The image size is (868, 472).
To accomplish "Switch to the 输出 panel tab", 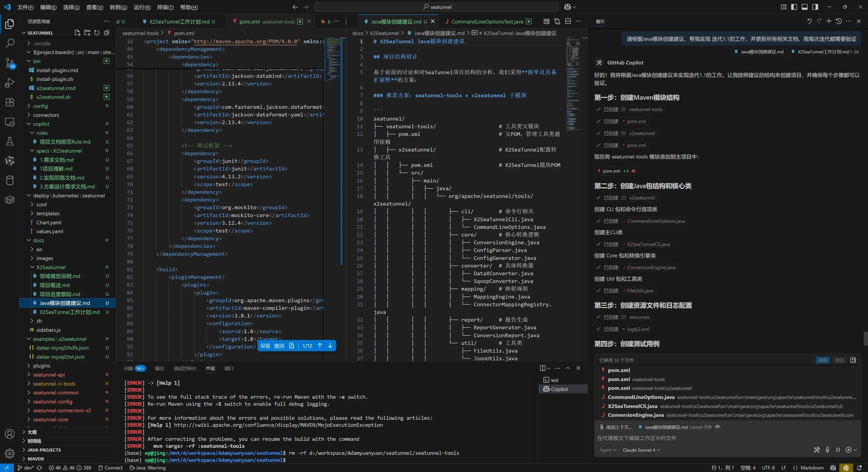I will tap(159, 368).
